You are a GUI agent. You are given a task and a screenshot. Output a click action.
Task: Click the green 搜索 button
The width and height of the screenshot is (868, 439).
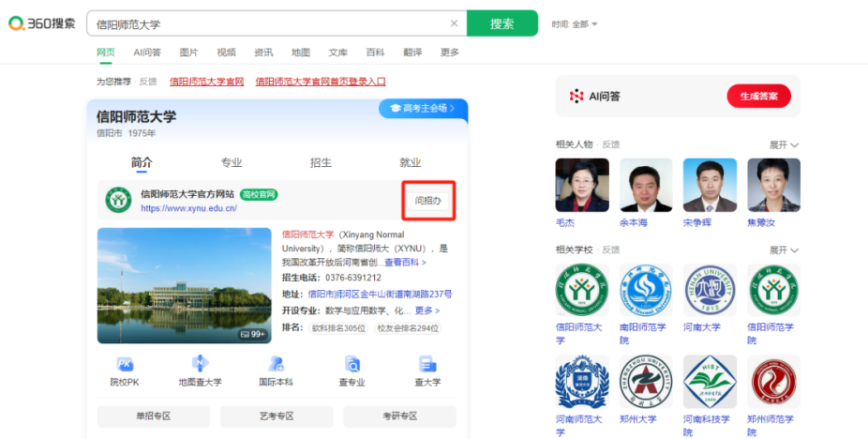(x=502, y=23)
